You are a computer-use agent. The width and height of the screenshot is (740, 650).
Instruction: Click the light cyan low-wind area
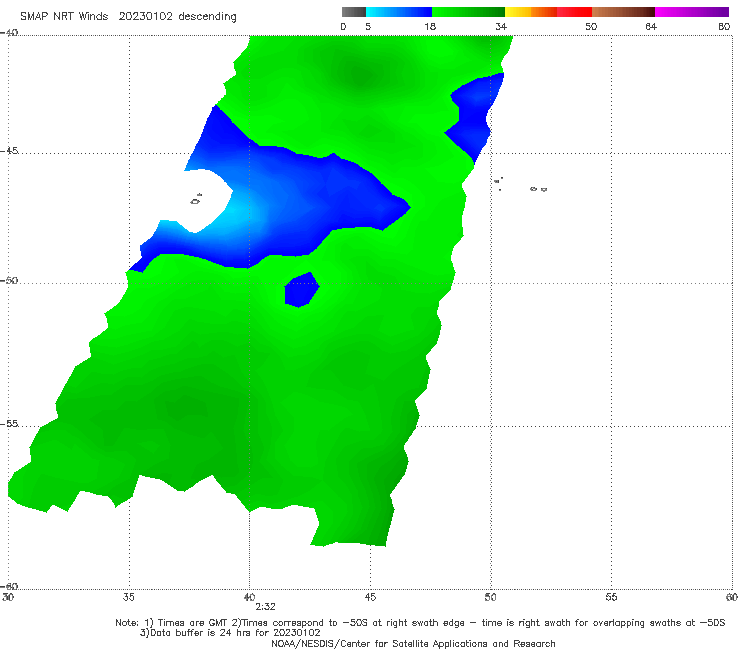pyautogui.click(x=236, y=211)
